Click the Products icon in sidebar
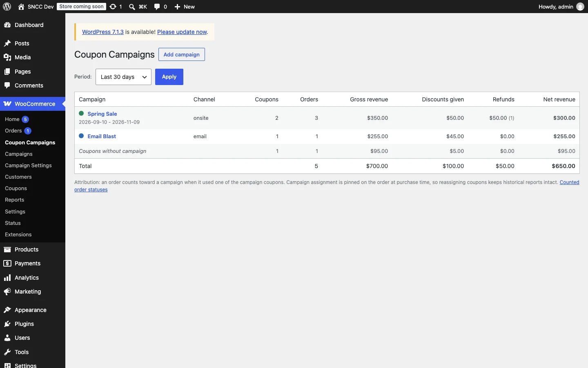588x368 pixels. pyautogui.click(x=7, y=249)
